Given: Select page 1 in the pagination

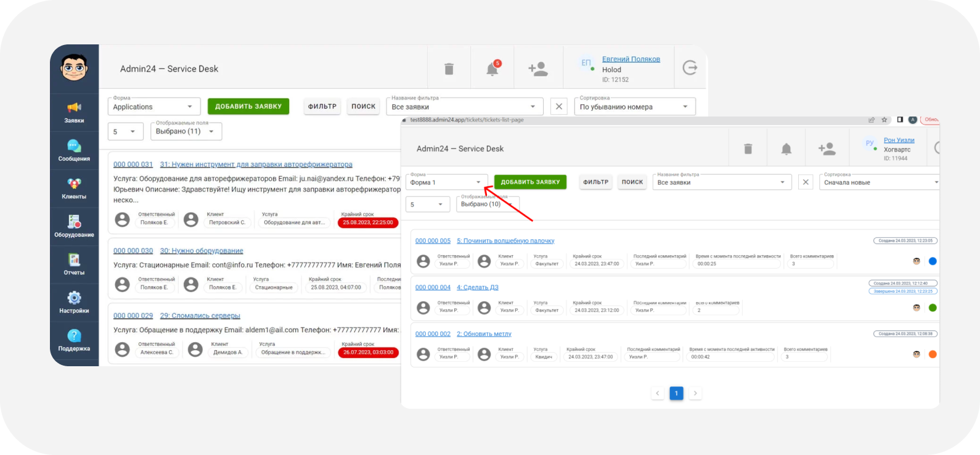Looking at the screenshot, I should [x=676, y=393].
